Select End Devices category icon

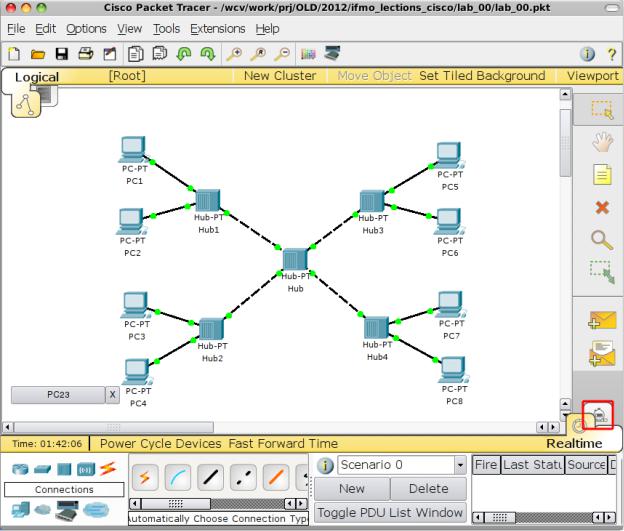pos(20,510)
